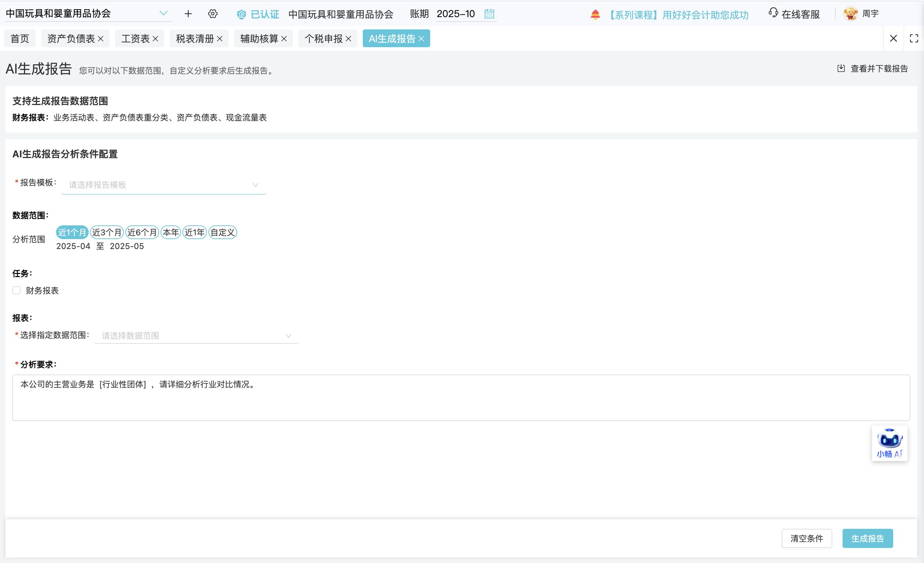Screen dimensions: 924x563
Task: Click the notification bell icon
Action: (x=595, y=15)
